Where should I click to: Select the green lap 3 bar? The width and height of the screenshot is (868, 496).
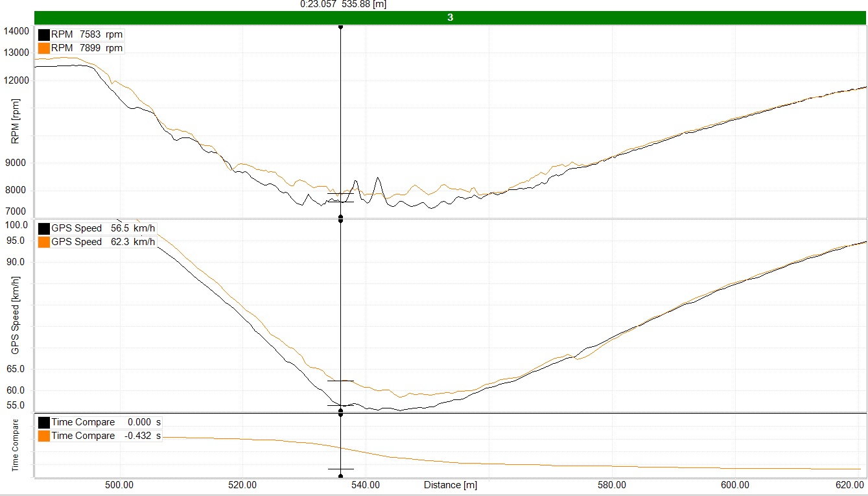tap(450, 18)
